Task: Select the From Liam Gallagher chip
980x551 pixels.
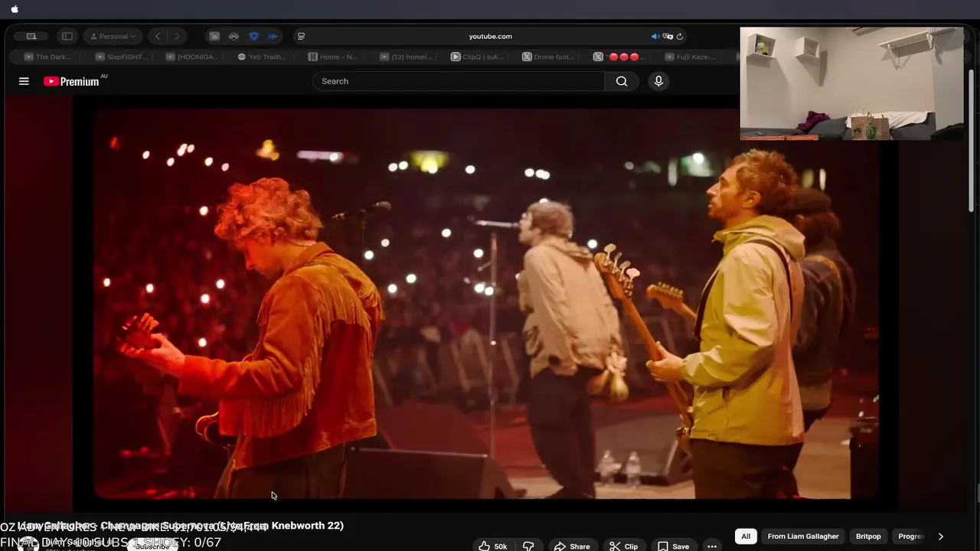Action: point(803,536)
